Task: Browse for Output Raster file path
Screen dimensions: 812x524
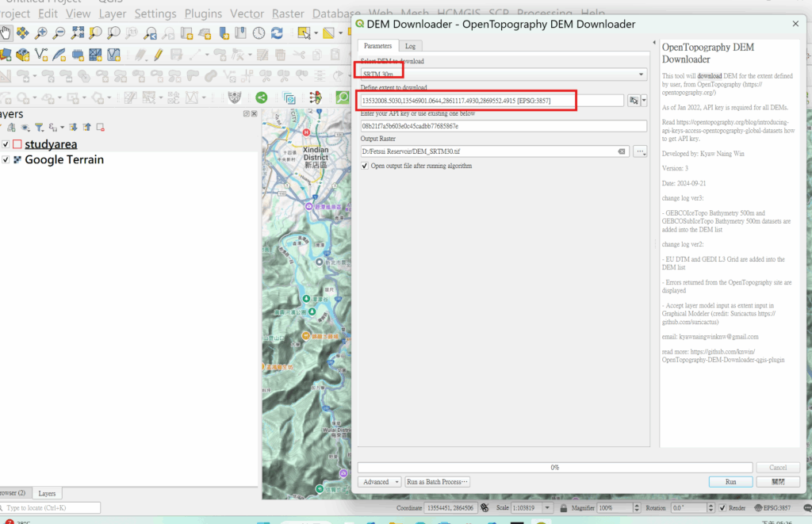Action: pos(640,151)
